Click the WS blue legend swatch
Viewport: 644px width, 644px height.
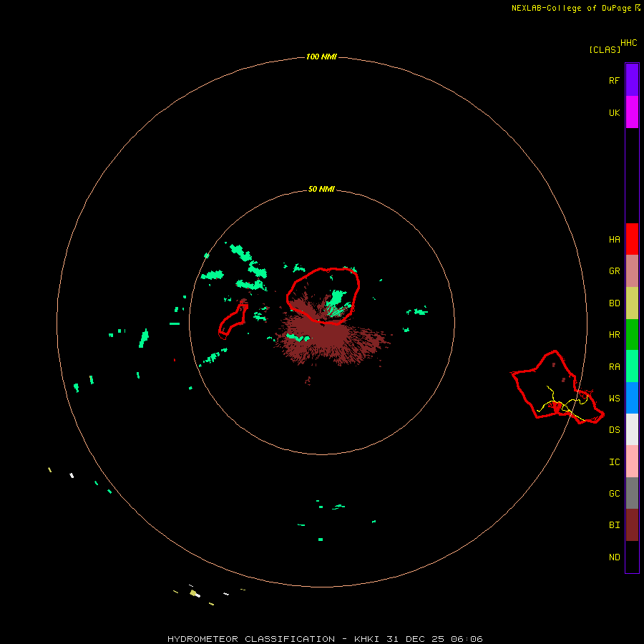632,398
